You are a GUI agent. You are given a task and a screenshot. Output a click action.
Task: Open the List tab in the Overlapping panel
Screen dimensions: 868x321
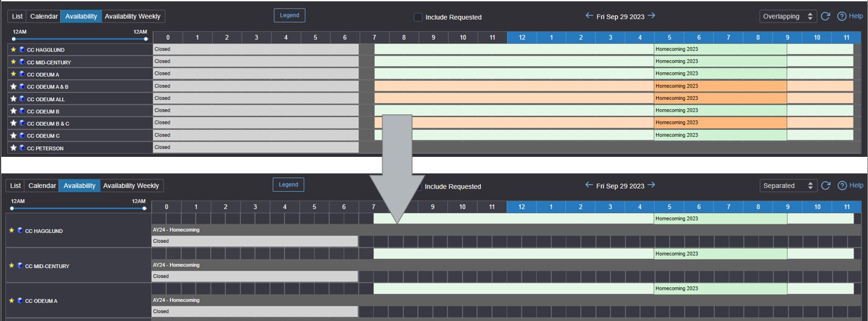tap(17, 17)
